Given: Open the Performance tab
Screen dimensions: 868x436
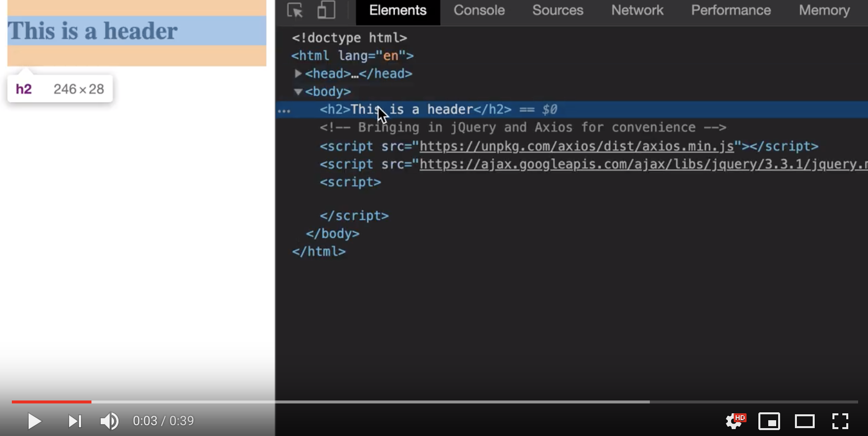Looking at the screenshot, I should (x=731, y=10).
